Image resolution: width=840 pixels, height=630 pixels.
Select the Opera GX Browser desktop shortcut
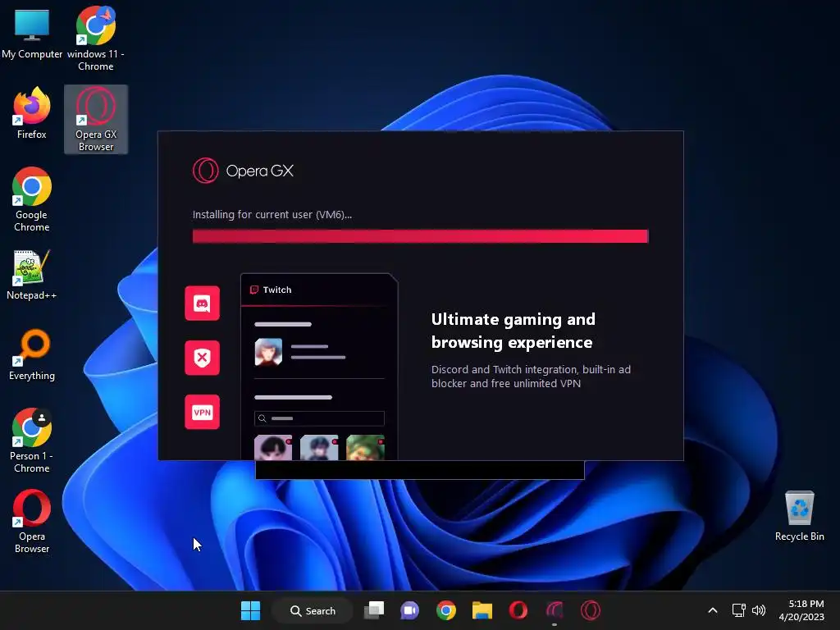coord(96,120)
